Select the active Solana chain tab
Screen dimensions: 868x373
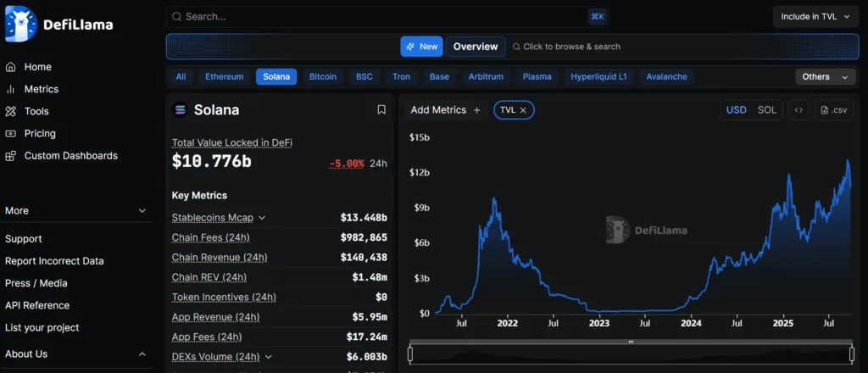point(276,77)
